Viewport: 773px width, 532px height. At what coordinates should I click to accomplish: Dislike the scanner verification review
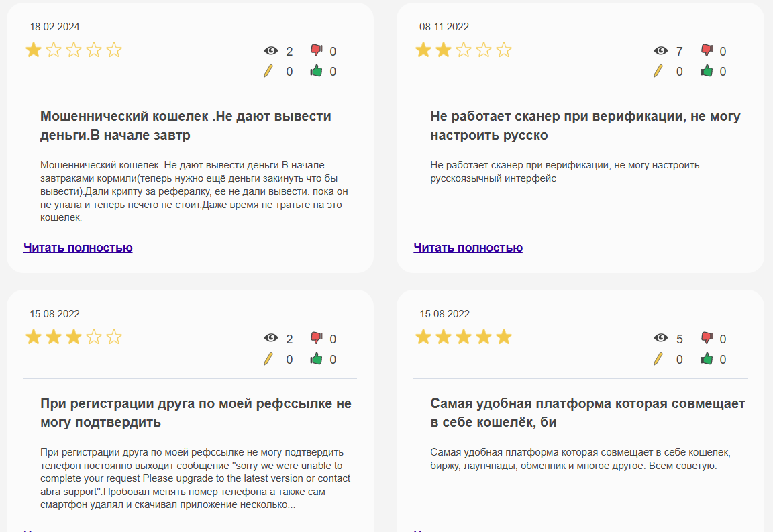(x=707, y=50)
